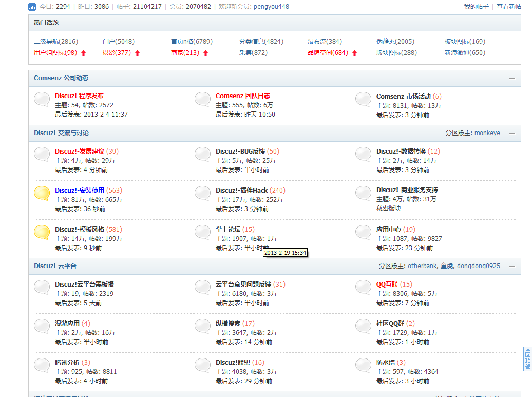Image resolution: width=532 pixels, height=397 pixels.
Task: Click the Discuz!-插件Hack forum bubble icon
Action: pos(203,193)
